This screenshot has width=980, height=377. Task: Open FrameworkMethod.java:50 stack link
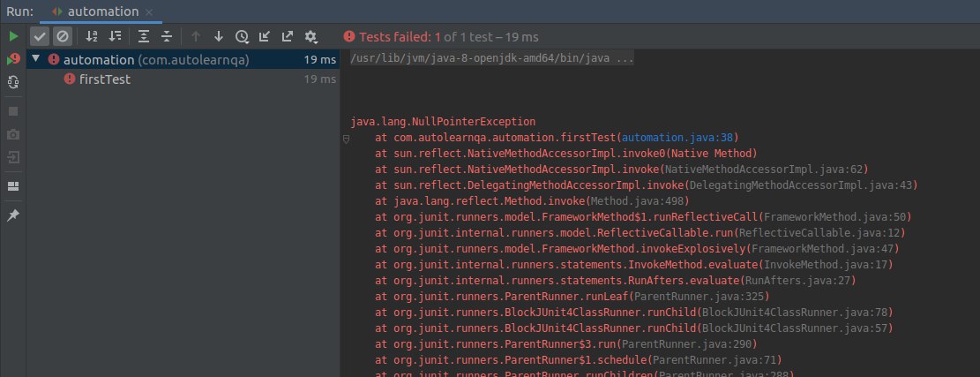pos(834,217)
